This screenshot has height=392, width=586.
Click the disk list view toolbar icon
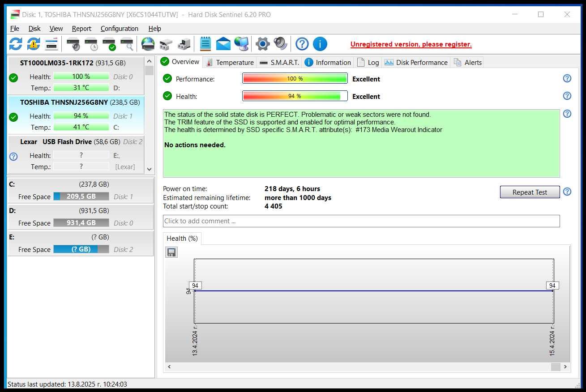tap(51, 44)
